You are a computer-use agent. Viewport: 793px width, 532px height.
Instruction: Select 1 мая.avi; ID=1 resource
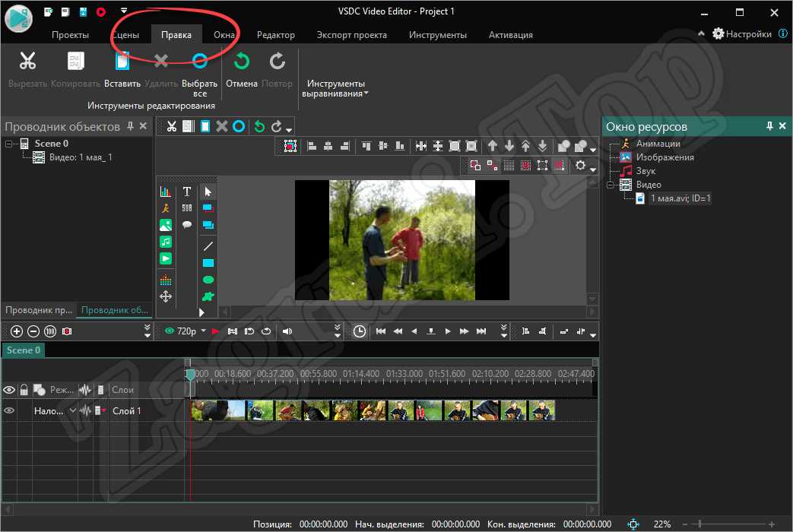(680, 198)
